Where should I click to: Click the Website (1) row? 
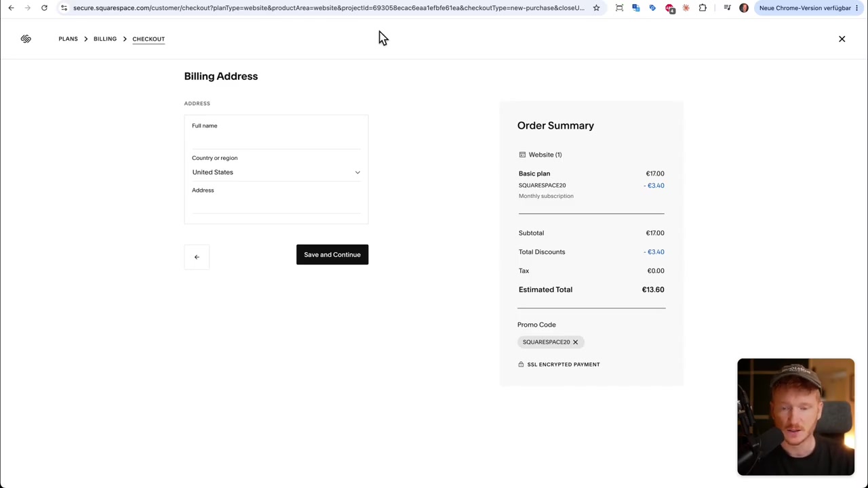[540, 155]
